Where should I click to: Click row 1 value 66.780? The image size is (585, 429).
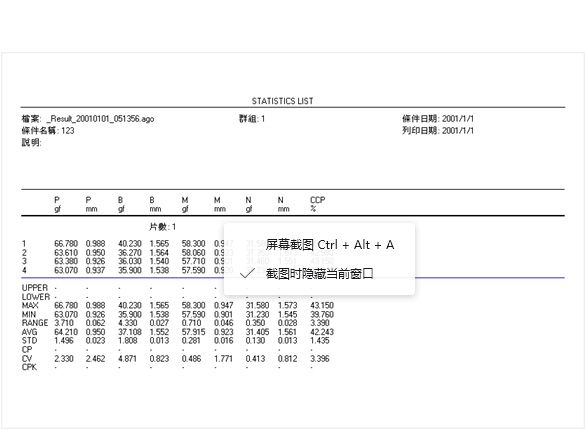tap(66, 244)
